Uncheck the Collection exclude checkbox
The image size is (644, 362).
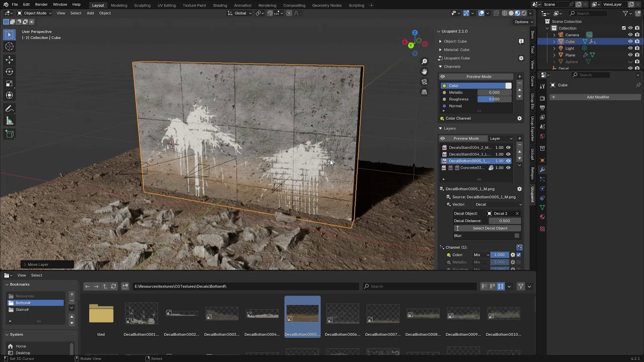click(x=624, y=28)
